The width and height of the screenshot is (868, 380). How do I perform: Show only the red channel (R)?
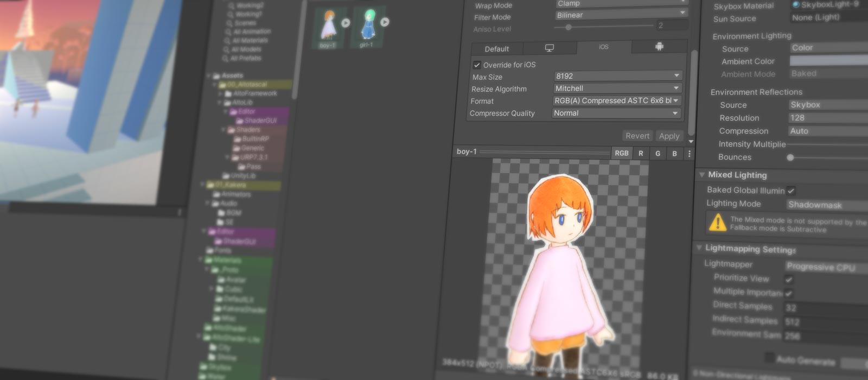point(641,154)
